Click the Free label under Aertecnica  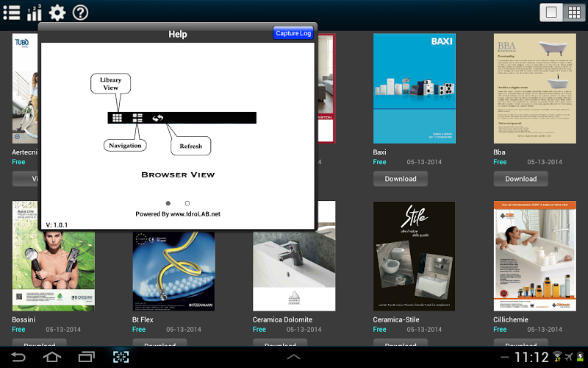[x=18, y=162]
